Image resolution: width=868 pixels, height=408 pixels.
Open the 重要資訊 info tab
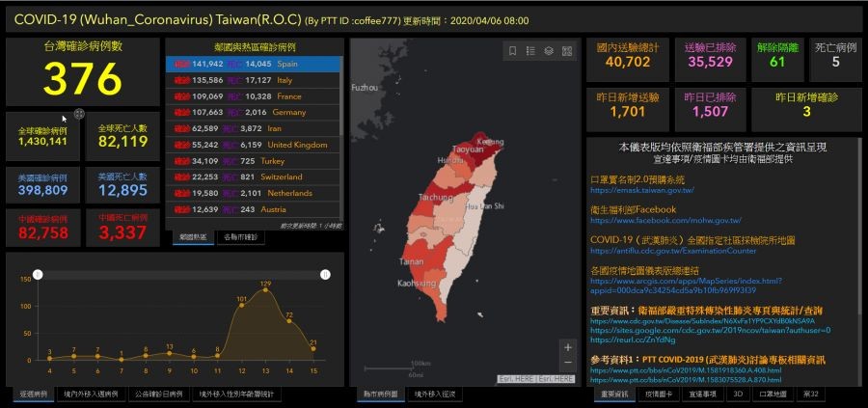click(x=614, y=394)
